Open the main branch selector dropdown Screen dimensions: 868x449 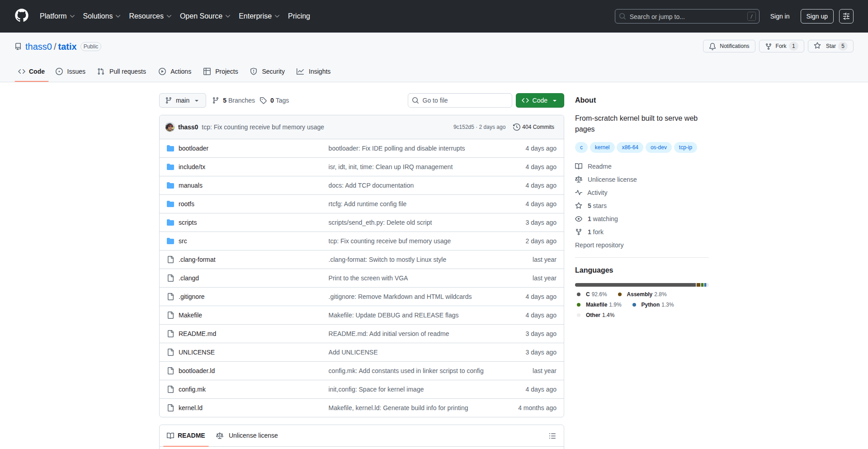pyautogui.click(x=183, y=100)
